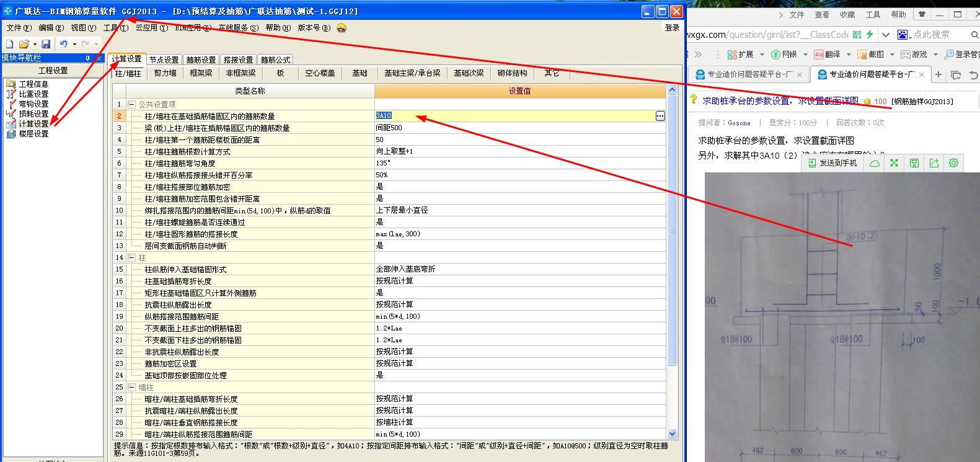Open the 截图 dropdown arrow in browser
This screenshot has height=462, width=980.
892,55
